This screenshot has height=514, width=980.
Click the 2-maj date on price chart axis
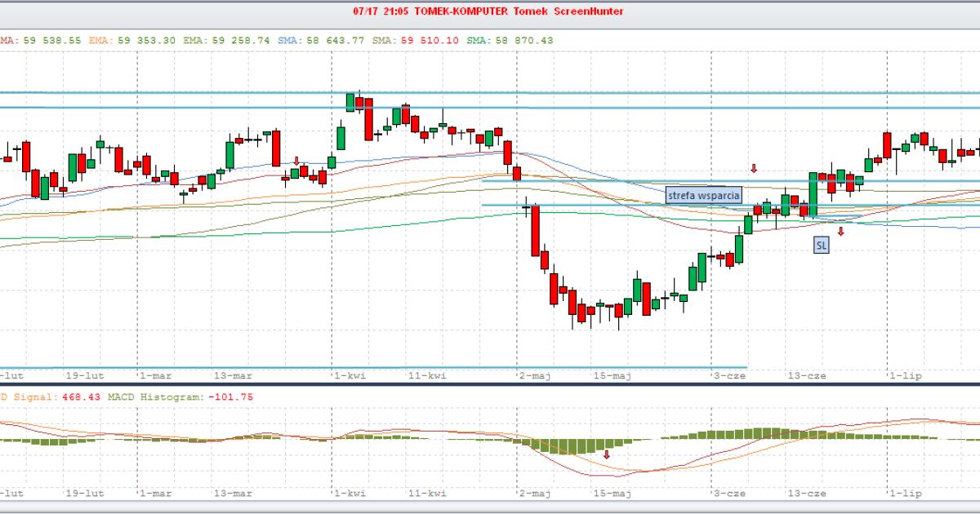point(535,376)
